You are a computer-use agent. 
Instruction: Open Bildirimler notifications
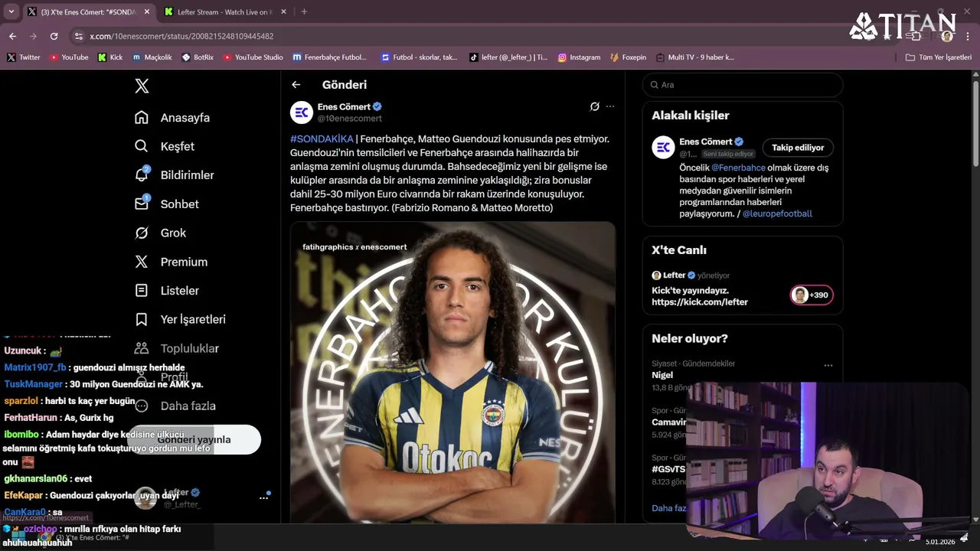pyautogui.click(x=175, y=175)
